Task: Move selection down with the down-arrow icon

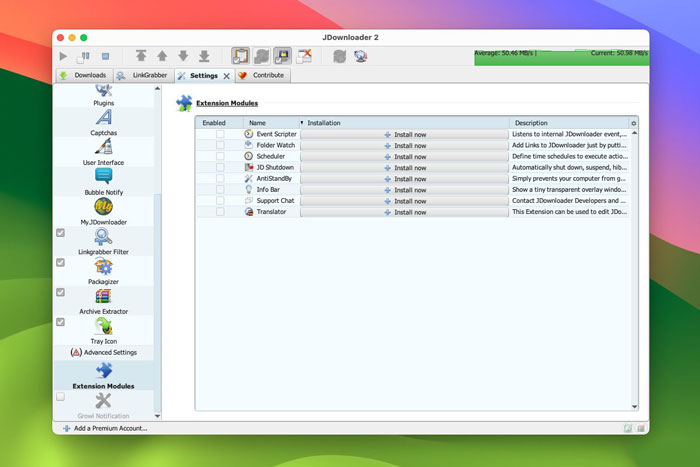Action: tap(183, 56)
